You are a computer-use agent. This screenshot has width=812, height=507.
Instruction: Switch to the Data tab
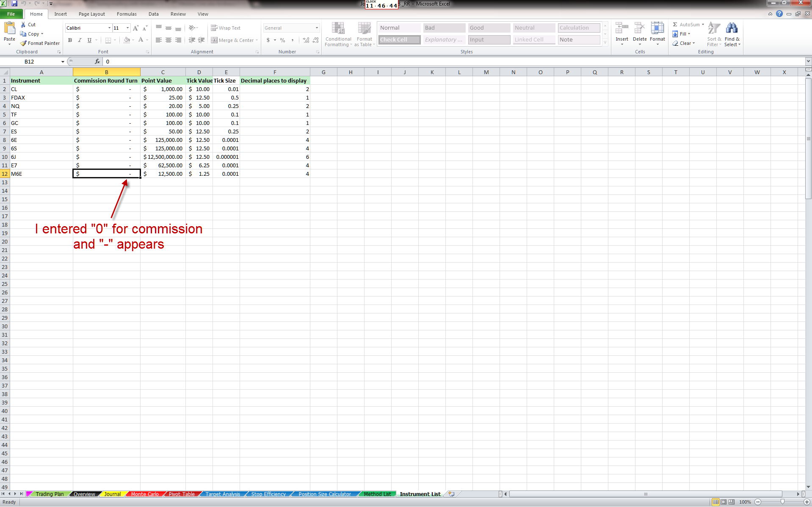(x=154, y=14)
